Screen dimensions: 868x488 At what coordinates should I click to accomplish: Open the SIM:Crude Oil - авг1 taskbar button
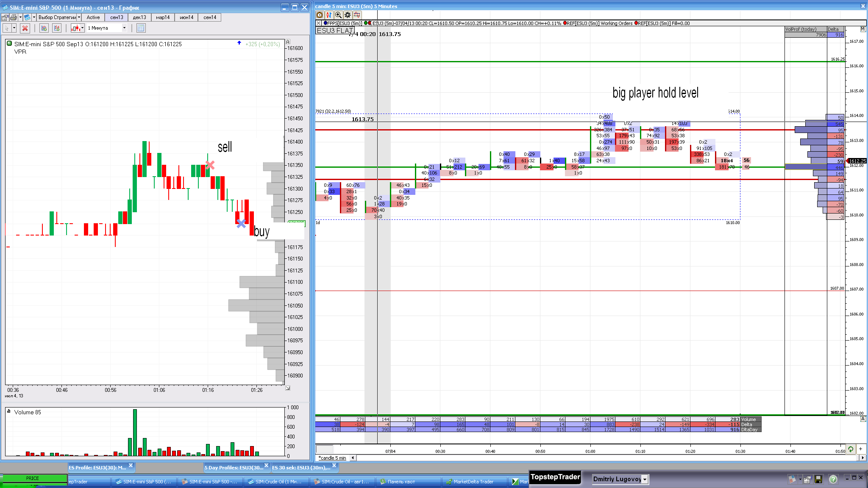(x=342, y=482)
